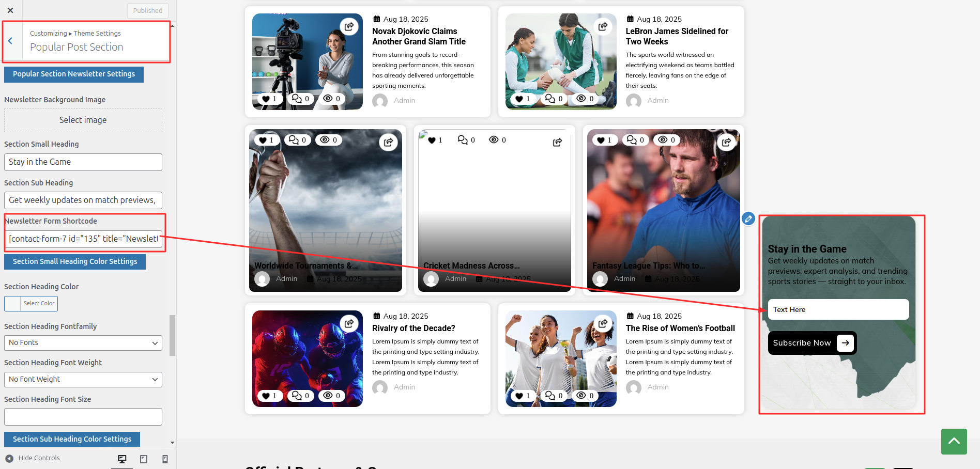Screen dimensions: 980x469
Task: Click the scroll-to-top green arrow button
Action: [x=954, y=441]
